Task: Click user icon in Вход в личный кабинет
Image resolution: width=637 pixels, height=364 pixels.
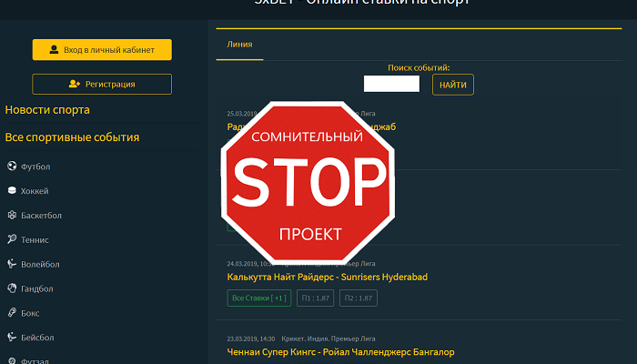Action: [54, 49]
